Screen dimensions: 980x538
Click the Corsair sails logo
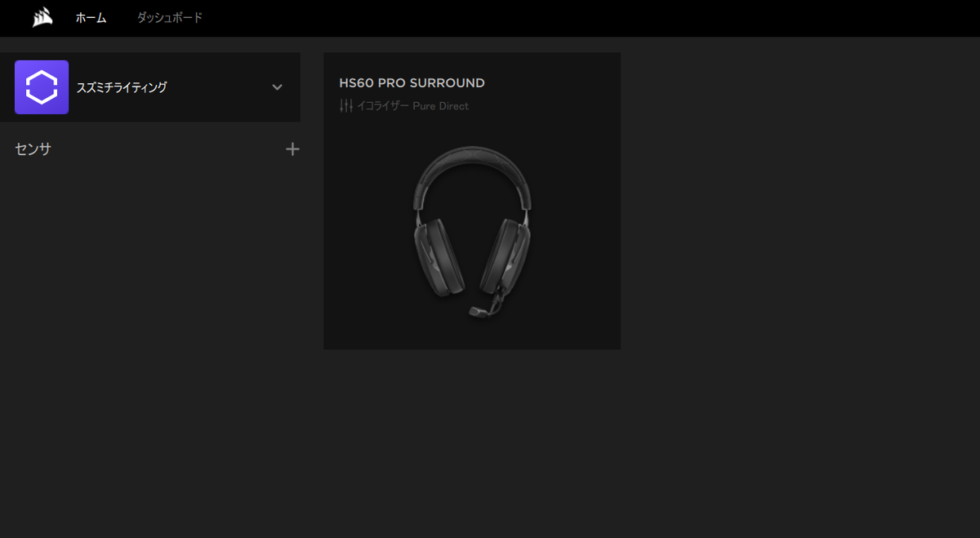click(x=43, y=18)
